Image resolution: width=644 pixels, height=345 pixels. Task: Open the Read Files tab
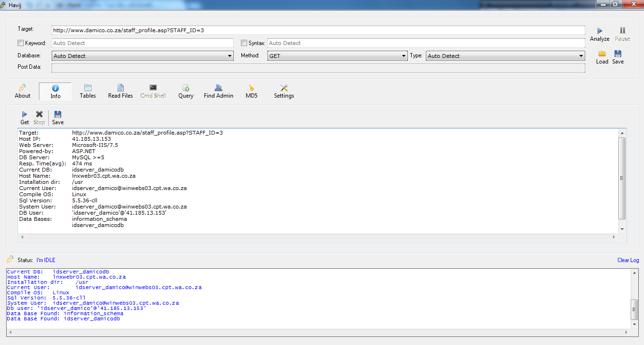click(120, 91)
